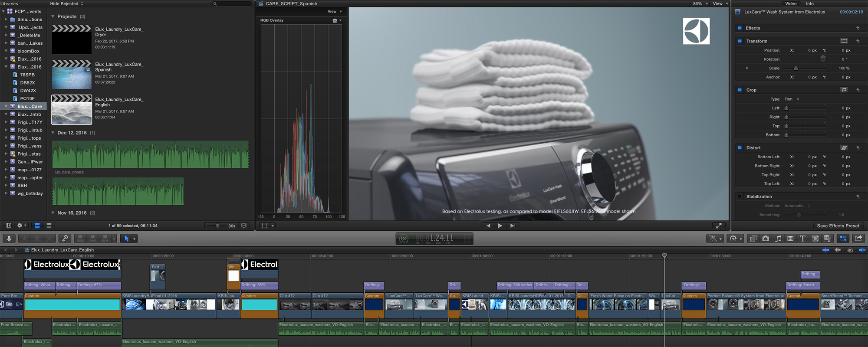Open the Crop Type Trim dropdown

[x=792, y=99]
